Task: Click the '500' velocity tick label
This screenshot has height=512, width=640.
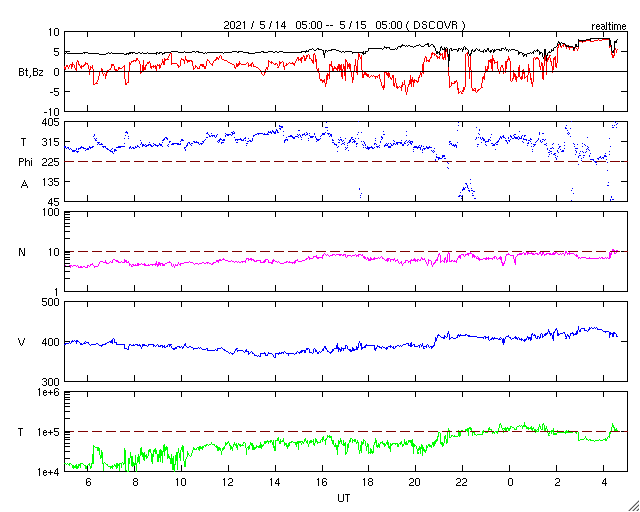Action: pyautogui.click(x=51, y=302)
